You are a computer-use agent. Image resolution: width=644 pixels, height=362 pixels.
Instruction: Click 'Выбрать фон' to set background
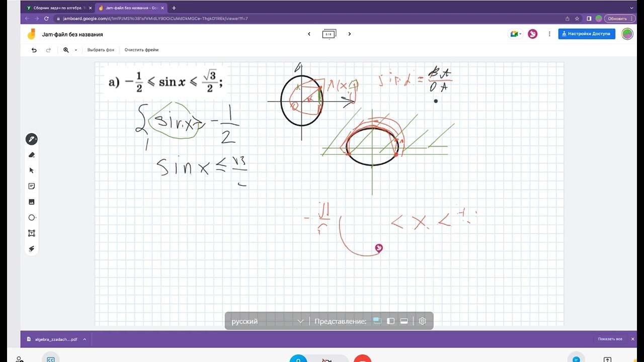pyautogui.click(x=101, y=50)
